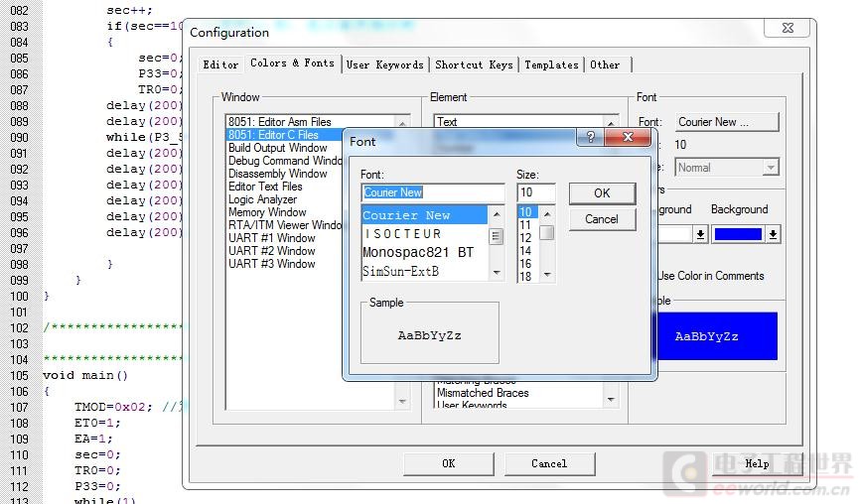
Task: Click size list scroll down arrow
Action: point(547,275)
